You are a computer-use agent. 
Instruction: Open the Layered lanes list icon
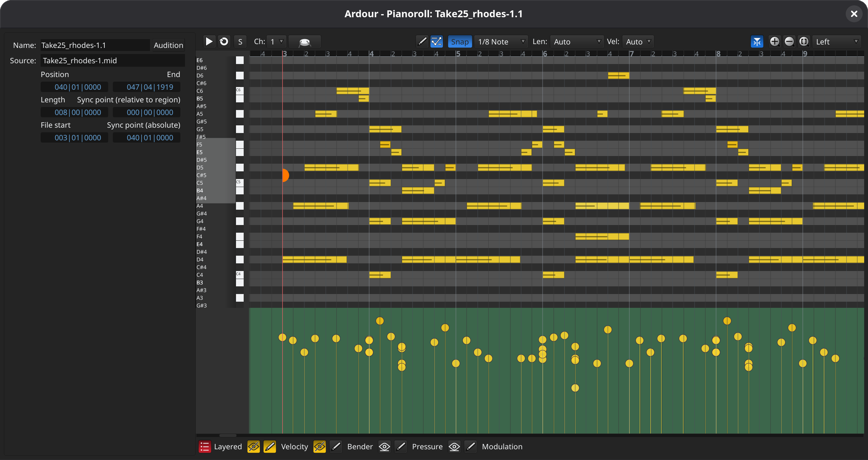coord(205,447)
